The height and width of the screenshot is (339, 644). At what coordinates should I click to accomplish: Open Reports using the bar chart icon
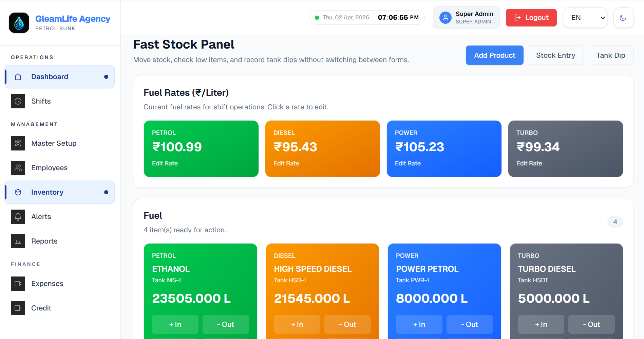click(18, 241)
